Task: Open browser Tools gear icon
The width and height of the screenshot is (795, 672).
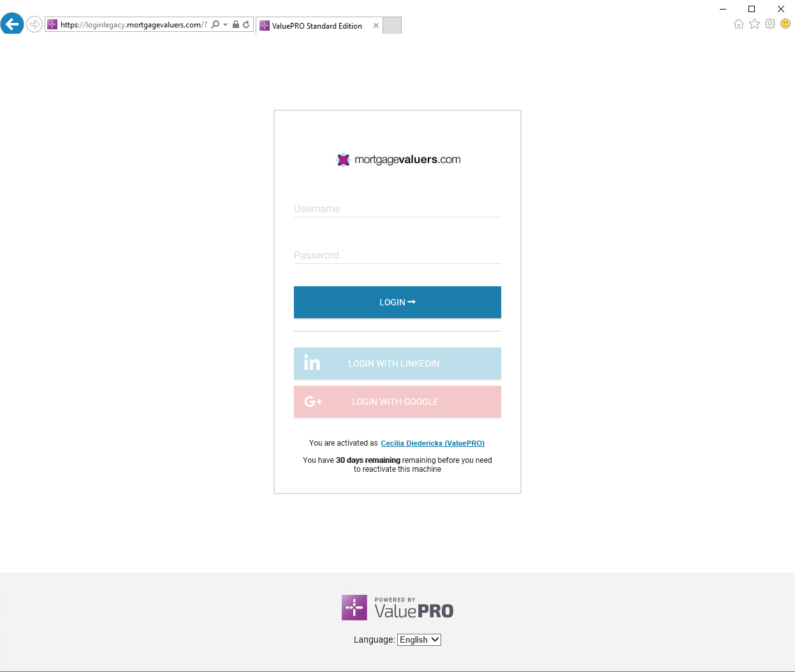Action: point(770,24)
